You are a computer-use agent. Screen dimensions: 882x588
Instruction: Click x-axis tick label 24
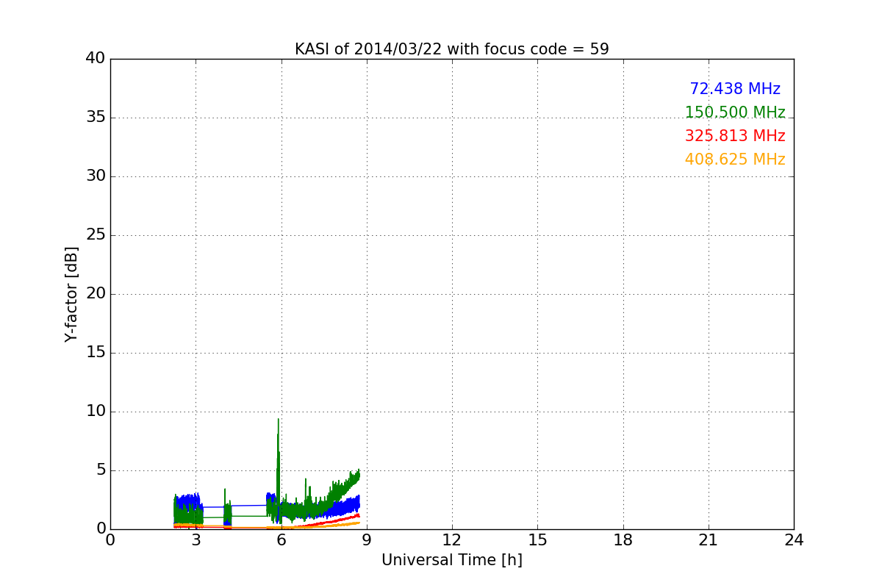[x=794, y=540]
